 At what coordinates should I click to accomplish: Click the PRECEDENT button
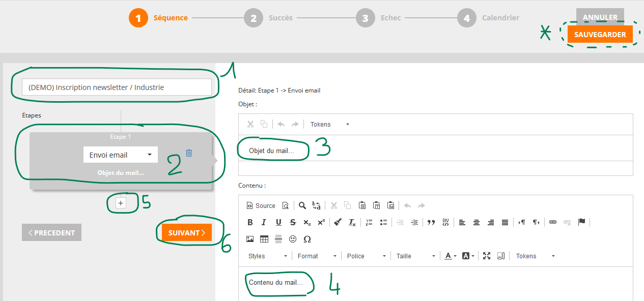pos(51,232)
